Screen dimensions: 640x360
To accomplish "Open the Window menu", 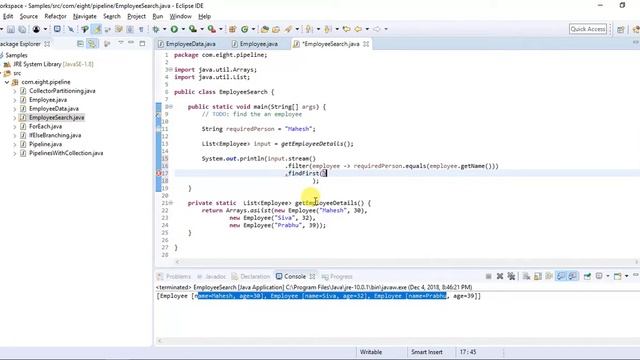I will [x=180, y=16].
